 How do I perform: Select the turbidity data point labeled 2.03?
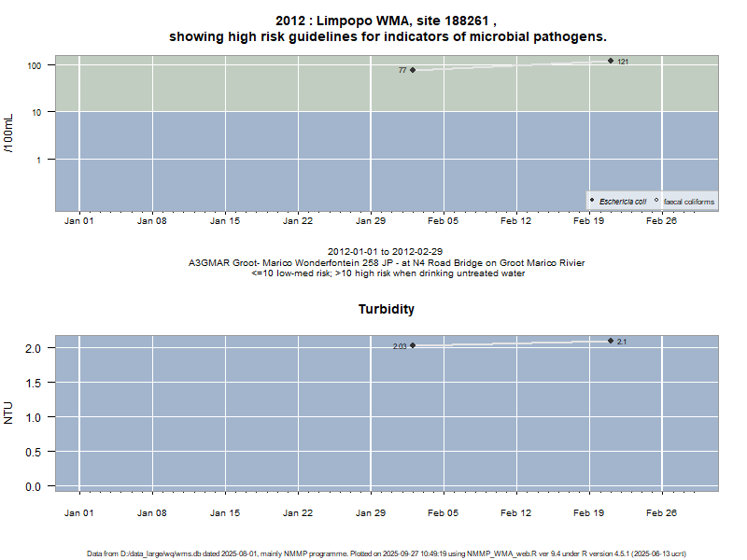click(x=413, y=345)
